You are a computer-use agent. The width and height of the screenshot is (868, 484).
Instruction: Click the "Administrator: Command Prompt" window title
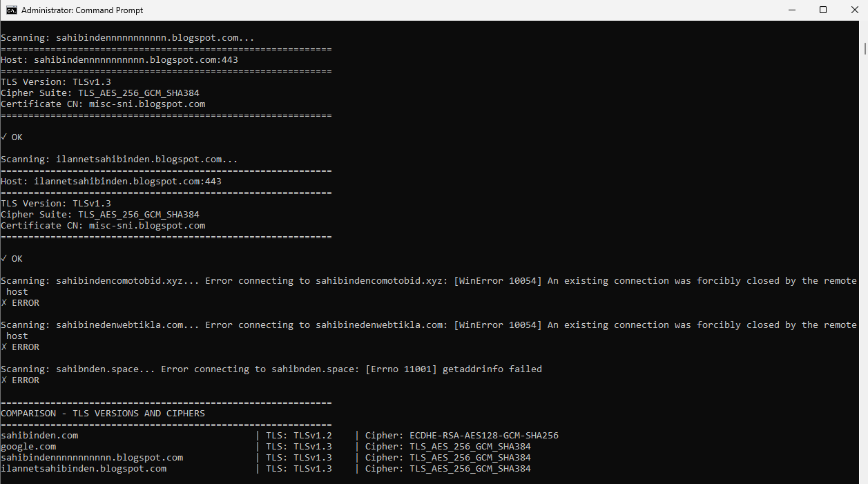(x=82, y=10)
